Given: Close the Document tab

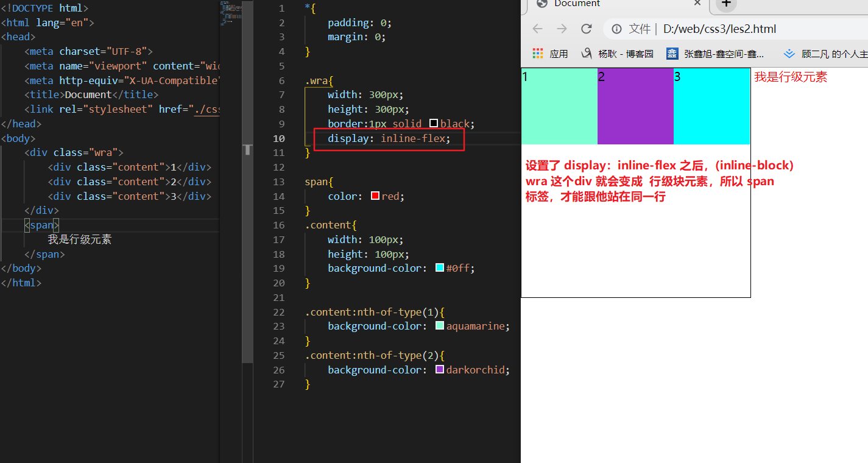Looking at the screenshot, I should [697, 4].
